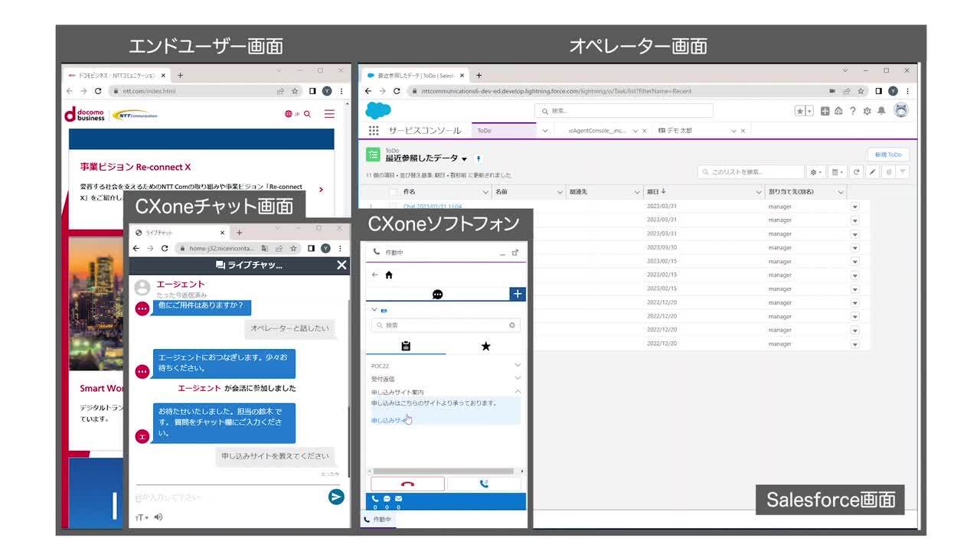Switch to the ToDo navigation tab
Screen dimensions: 980x551
pyautogui.click(x=505, y=131)
